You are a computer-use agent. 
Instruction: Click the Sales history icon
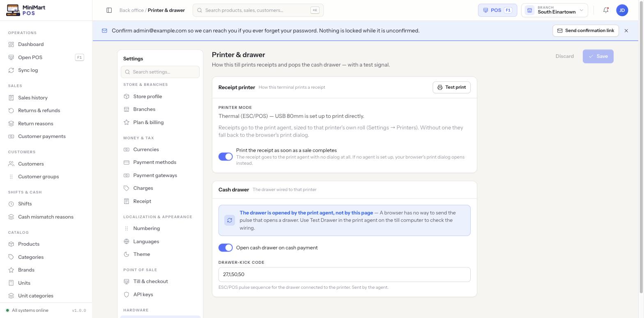(x=11, y=98)
